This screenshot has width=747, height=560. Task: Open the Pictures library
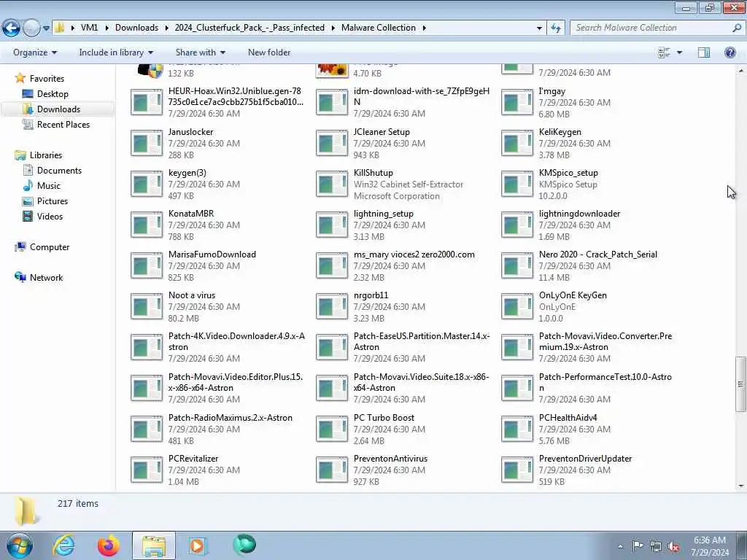53,201
